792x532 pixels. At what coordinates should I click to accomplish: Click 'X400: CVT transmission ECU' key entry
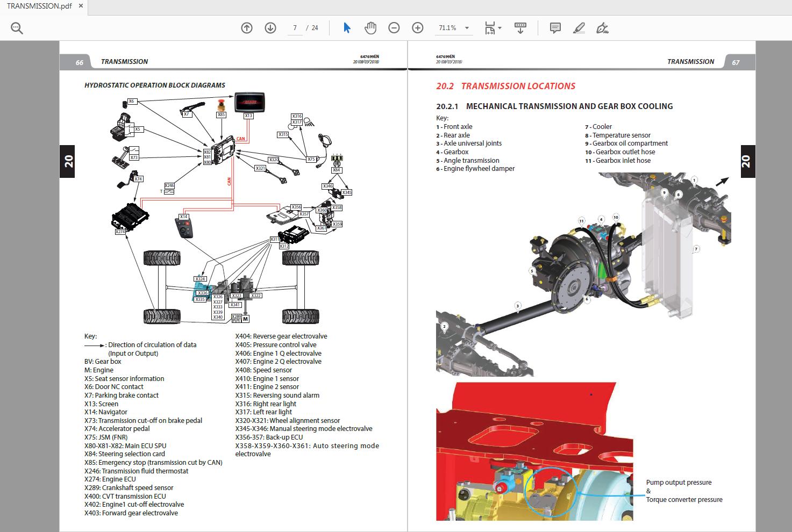tap(125, 496)
